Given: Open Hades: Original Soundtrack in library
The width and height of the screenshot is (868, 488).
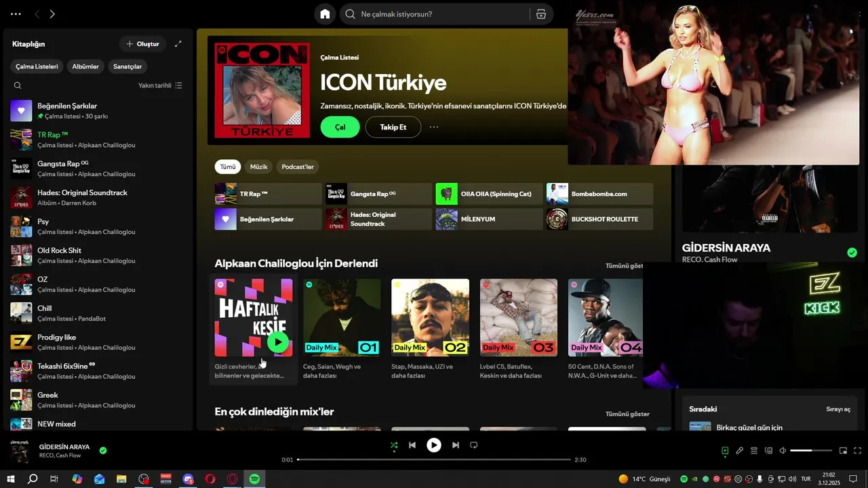Looking at the screenshot, I should (x=98, y=197).
